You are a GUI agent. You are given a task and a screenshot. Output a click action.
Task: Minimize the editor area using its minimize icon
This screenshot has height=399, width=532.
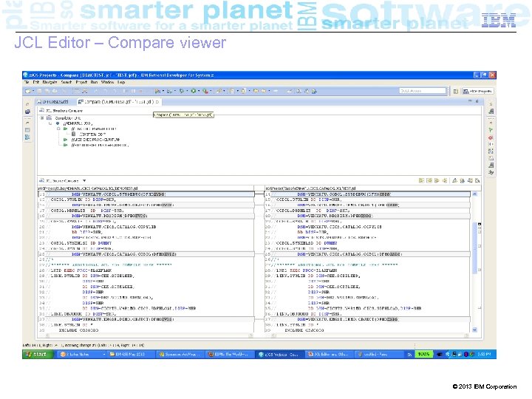click(x=470, y=101)
